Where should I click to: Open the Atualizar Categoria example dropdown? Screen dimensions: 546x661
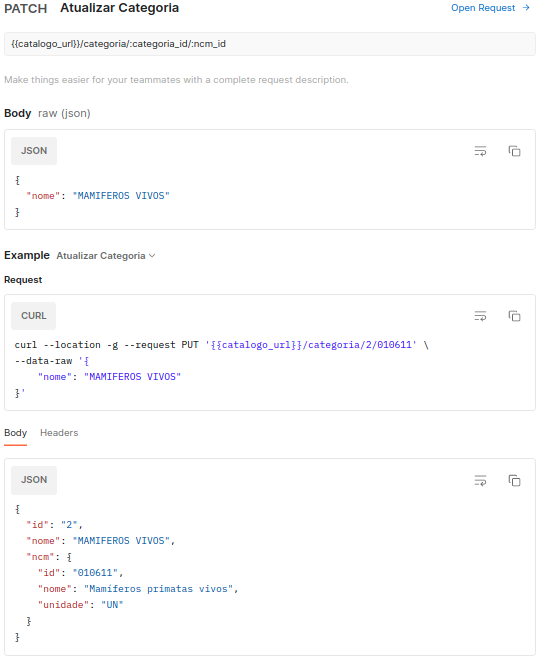[x=106, y=256]
